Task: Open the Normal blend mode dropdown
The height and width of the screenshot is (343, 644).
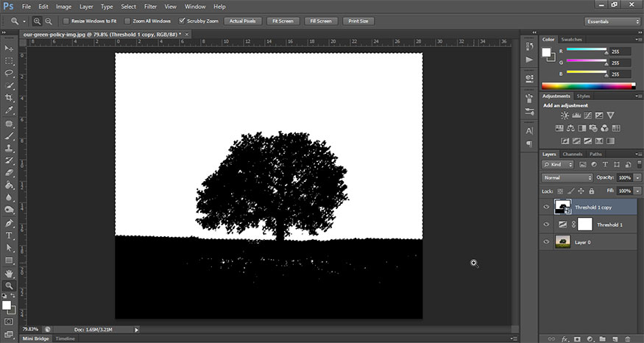Action: (567, 178)
